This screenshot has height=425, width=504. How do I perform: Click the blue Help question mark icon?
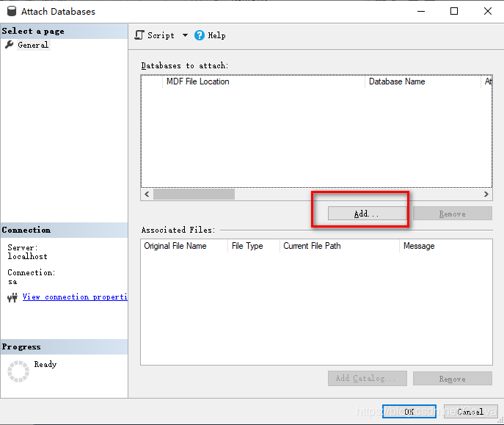coord(200,35)
